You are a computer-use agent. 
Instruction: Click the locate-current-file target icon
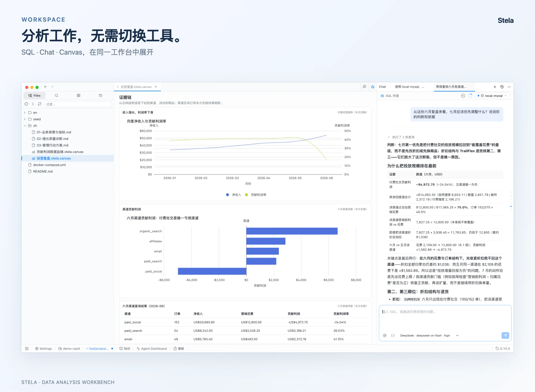[x=26, y=104]
